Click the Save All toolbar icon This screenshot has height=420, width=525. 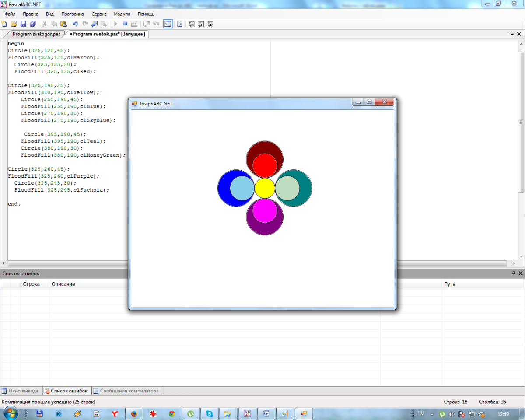[x=33, y=24]
